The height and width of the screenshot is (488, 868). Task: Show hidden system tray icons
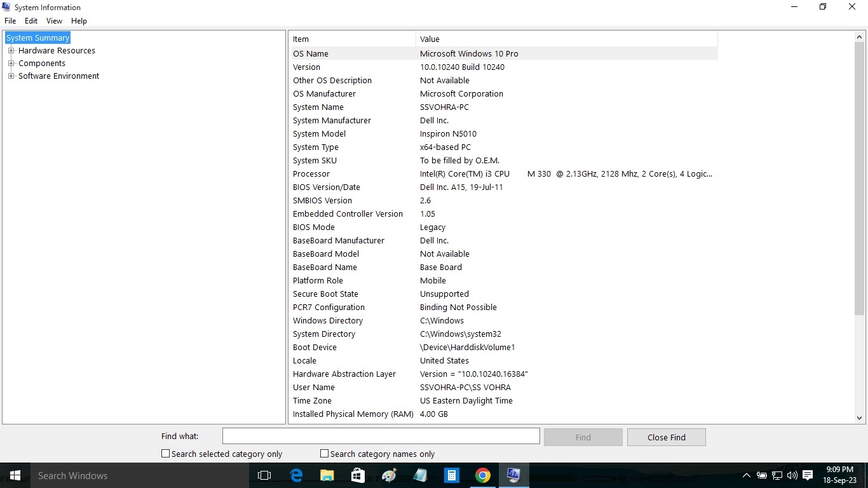click(747, 475)
